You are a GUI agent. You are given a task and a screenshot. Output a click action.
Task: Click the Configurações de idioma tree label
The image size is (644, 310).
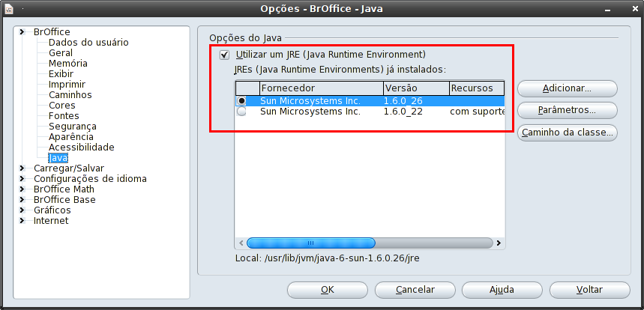(x=90, y=179)
